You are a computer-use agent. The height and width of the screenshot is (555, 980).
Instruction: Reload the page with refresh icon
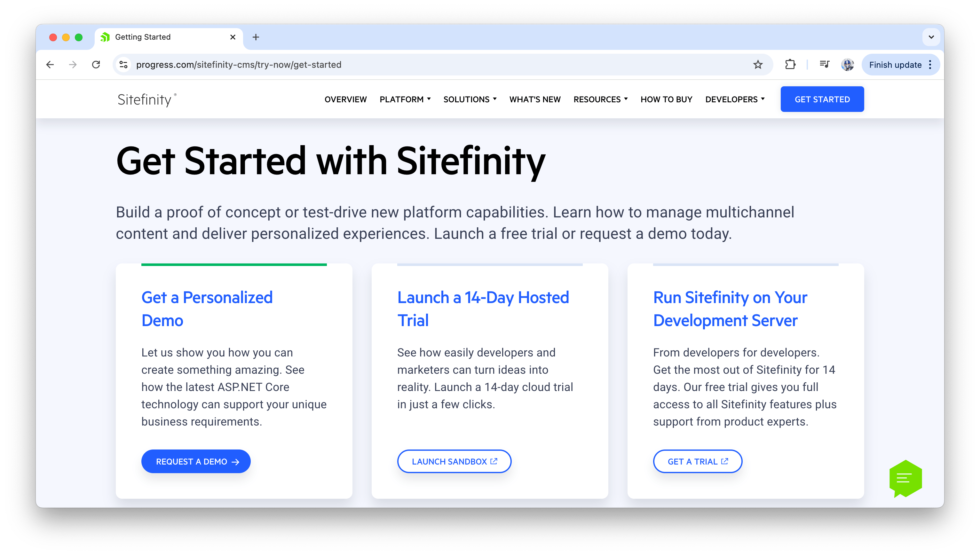[x=96, y=65]
